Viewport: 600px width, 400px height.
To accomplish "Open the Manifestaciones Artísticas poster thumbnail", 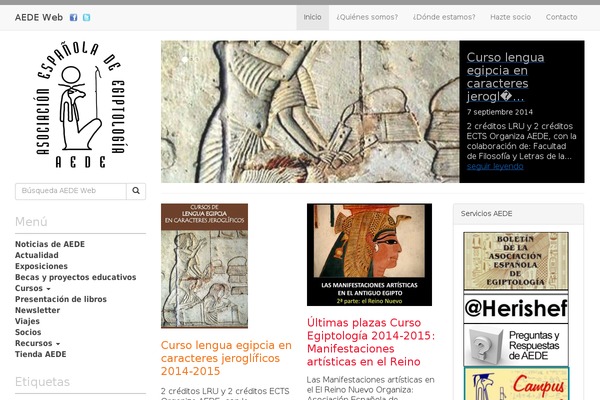I will coord(369,255).
